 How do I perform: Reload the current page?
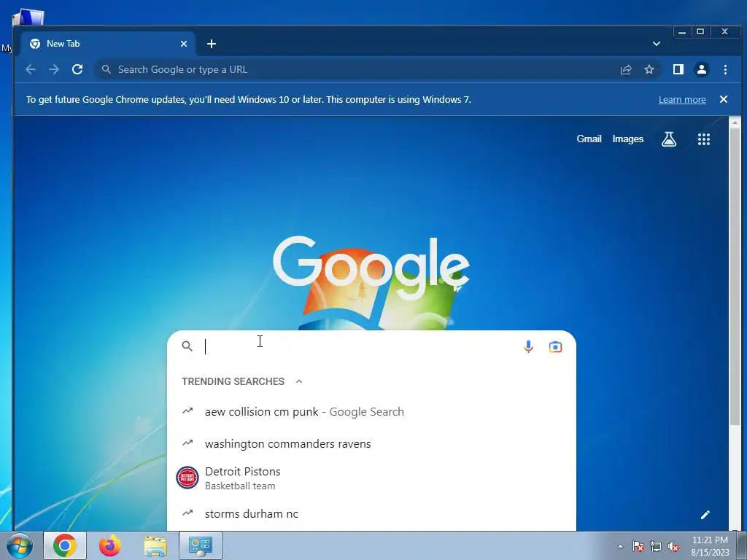tap(77, 69)
